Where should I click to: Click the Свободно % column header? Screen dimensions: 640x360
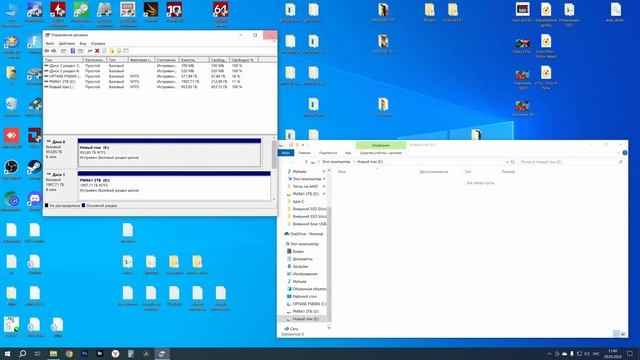pyautogui.click(x=244, y=60)
